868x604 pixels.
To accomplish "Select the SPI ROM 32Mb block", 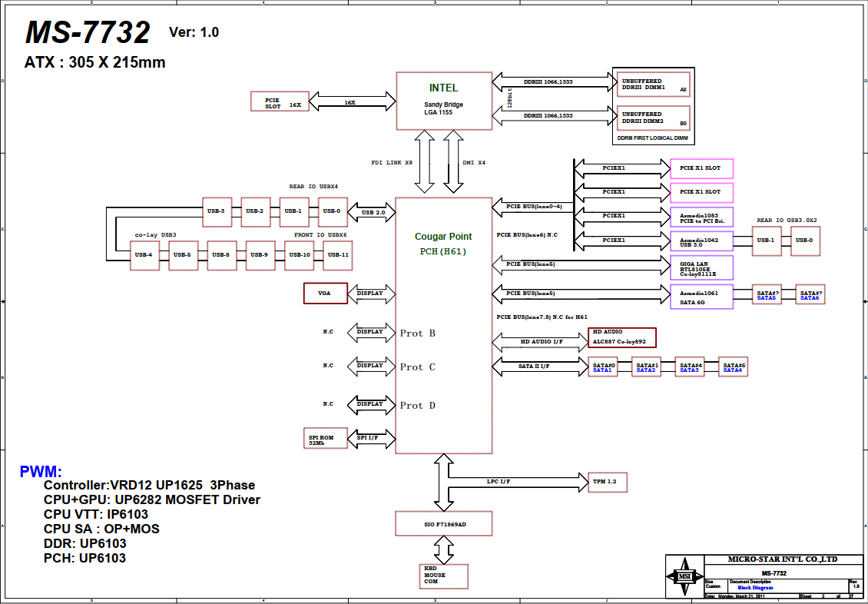I will coord(326,438).
